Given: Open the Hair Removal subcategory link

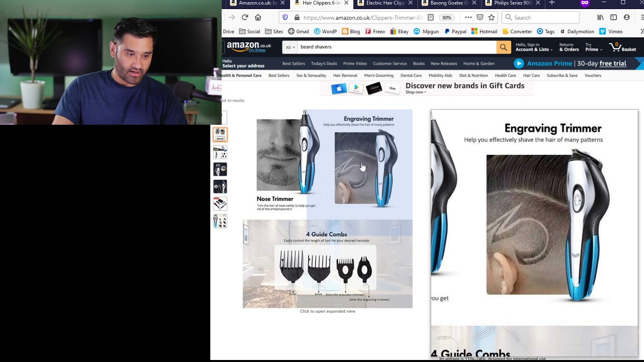Looking at the screenshot, I should coord(345,75).
